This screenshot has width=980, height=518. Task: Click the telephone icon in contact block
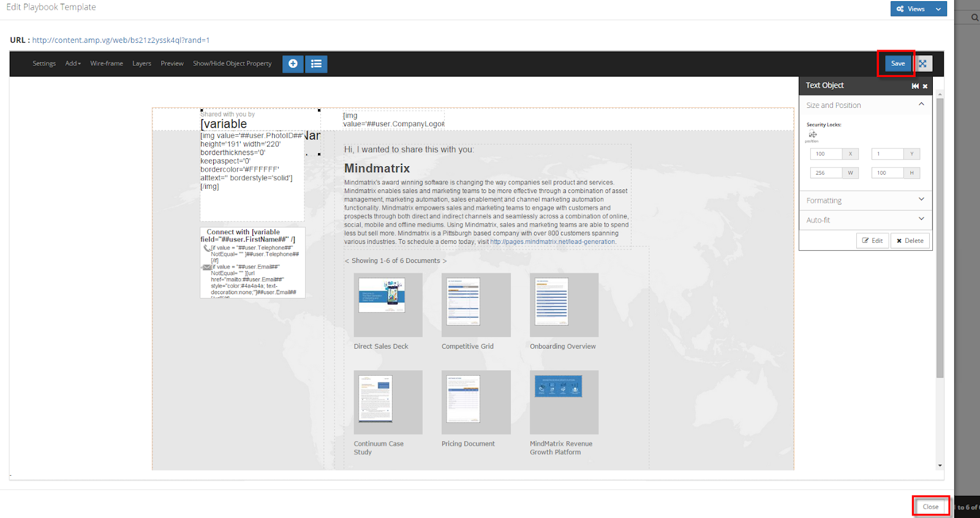pos(206,248)
